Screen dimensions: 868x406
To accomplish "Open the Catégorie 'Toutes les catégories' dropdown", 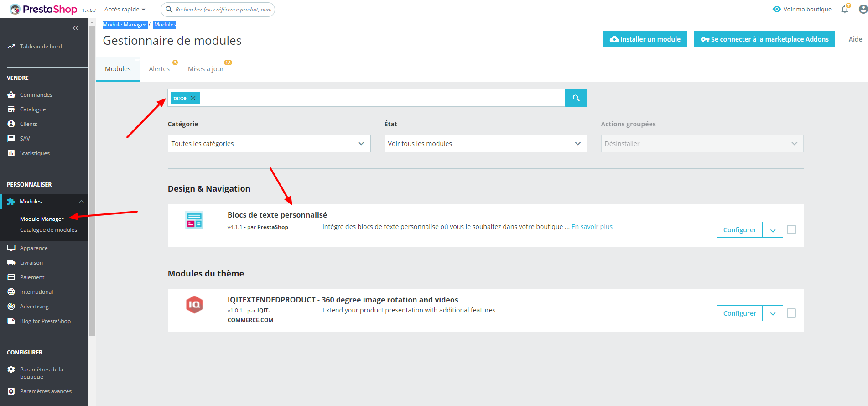I will point(269,144).
